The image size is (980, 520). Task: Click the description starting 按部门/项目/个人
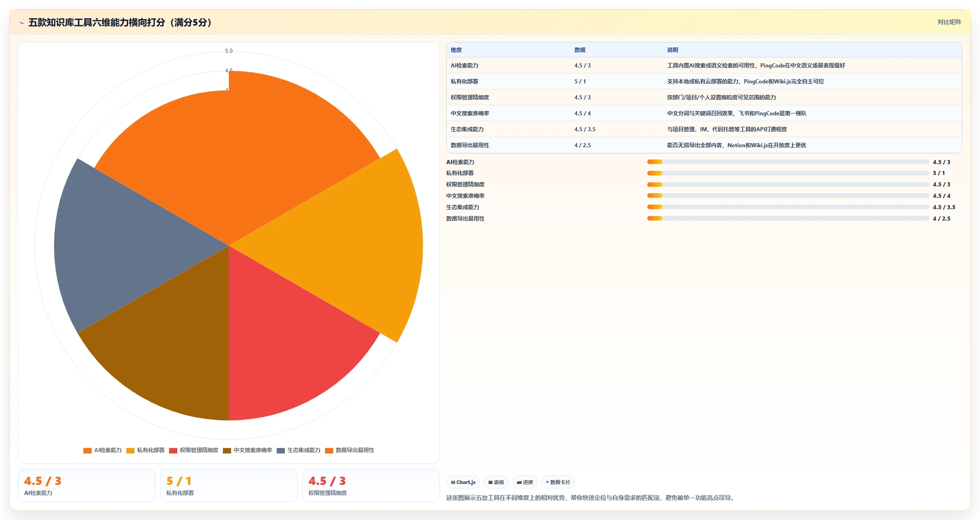point(722,98)
